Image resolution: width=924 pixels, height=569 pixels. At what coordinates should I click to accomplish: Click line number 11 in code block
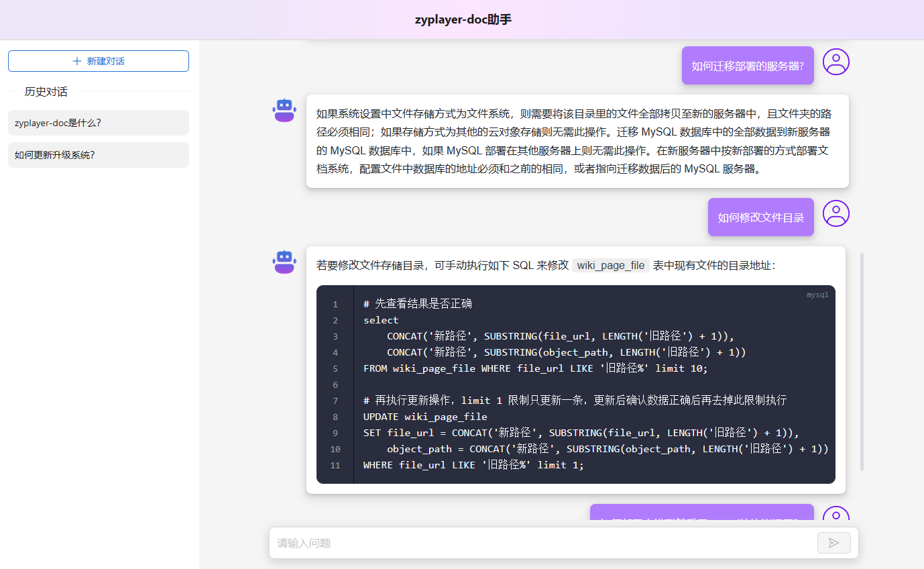pyautogui.click(x=335, y=465)
